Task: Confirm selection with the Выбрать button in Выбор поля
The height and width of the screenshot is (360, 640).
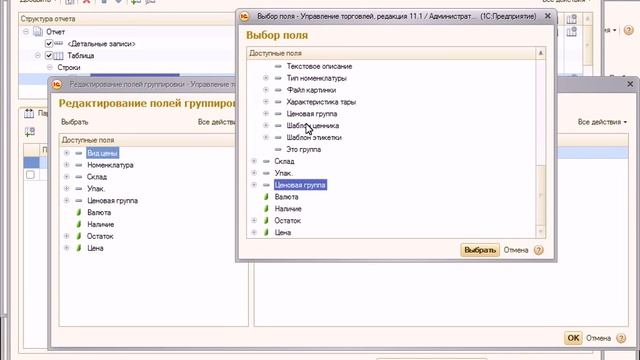Action: pos(480,250)
